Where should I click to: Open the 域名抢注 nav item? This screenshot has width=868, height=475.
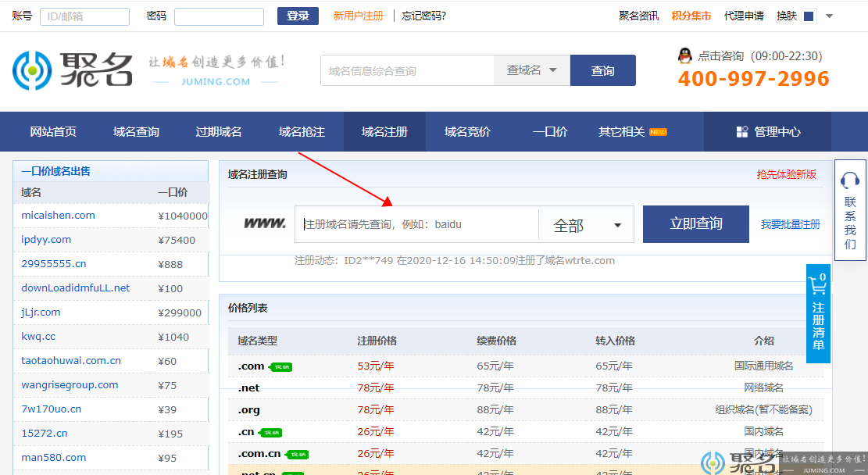(302, 132)
